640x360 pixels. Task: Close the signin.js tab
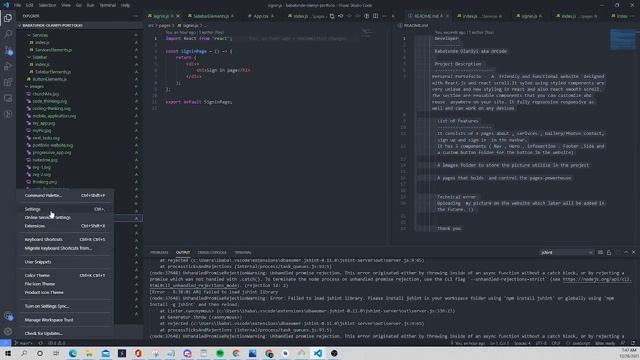tap(178, 16)
